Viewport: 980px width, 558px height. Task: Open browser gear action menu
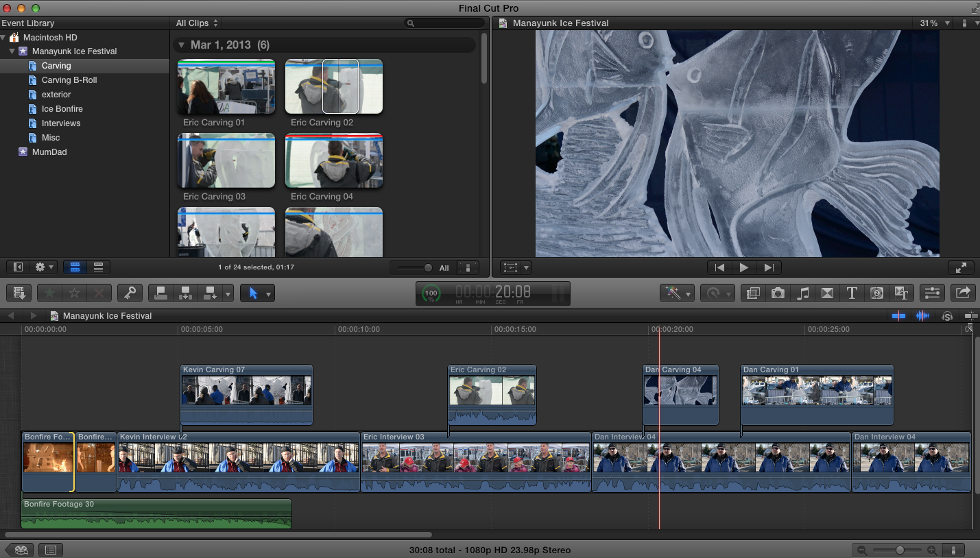(x=43, y=267)
